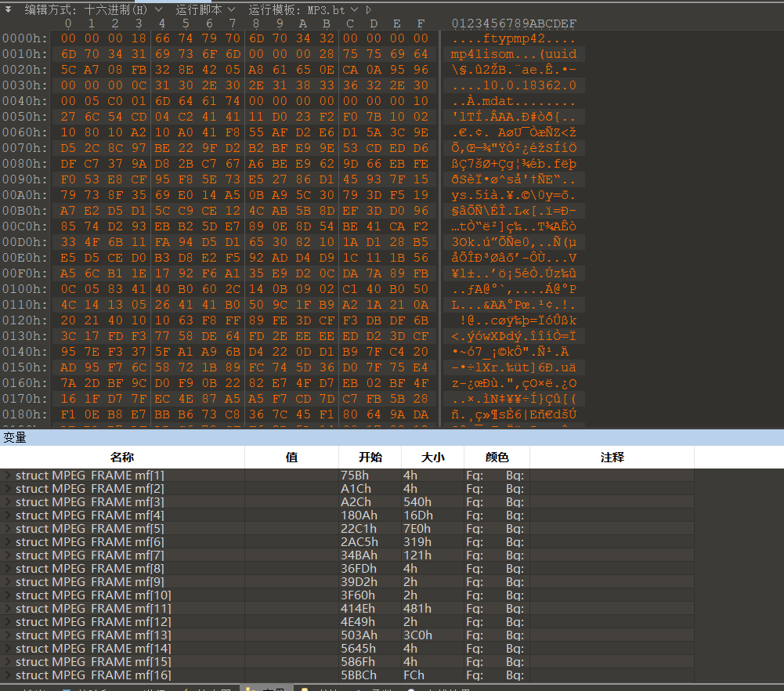Image resolution: width=784 pixels, height=691 pixels.
Task: Click the 值 column header
Action: (x=291, y=458)
